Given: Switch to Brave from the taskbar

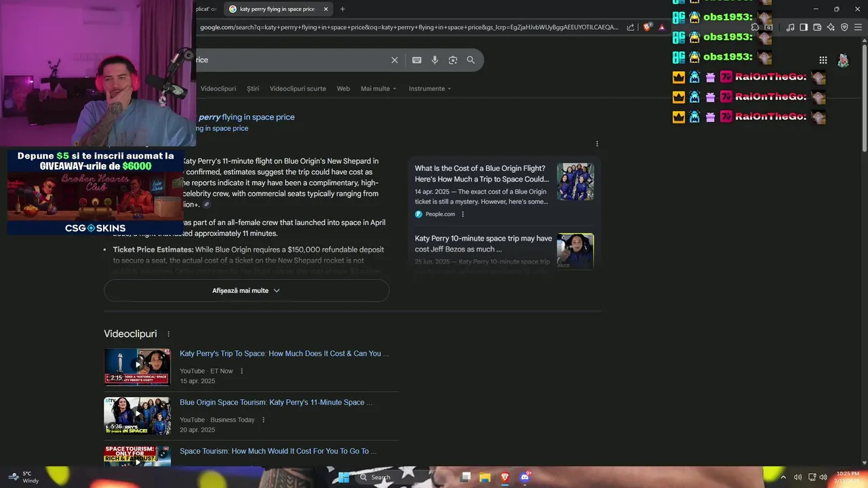Looking at the screenshot, I should (505, 477).
